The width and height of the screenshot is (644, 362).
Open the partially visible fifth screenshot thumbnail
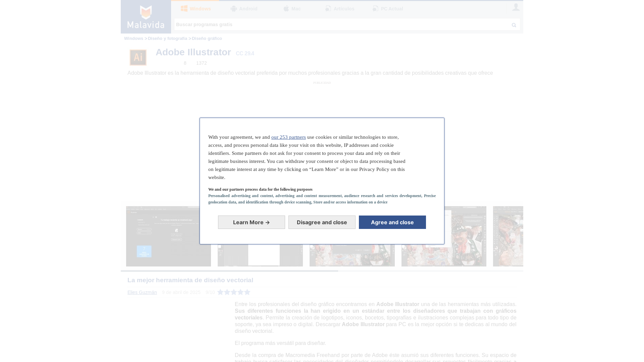[508, 236]
